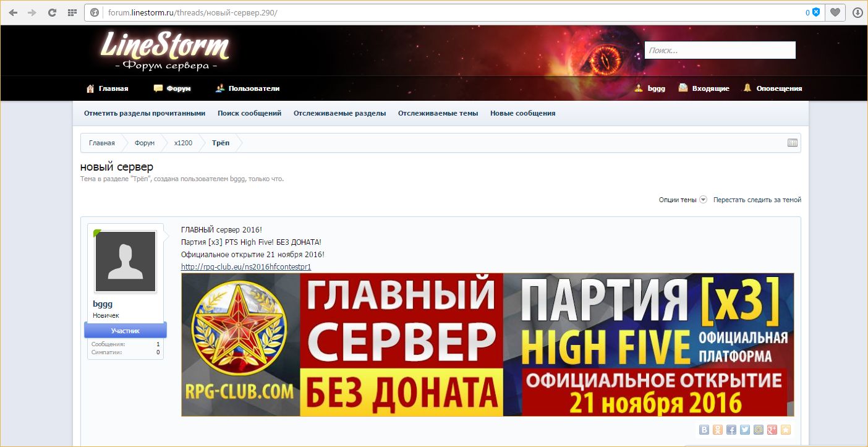The image size is (868, 447).
Task: Click 'Сообщения:' count in user info
Action: click(126, 344)
